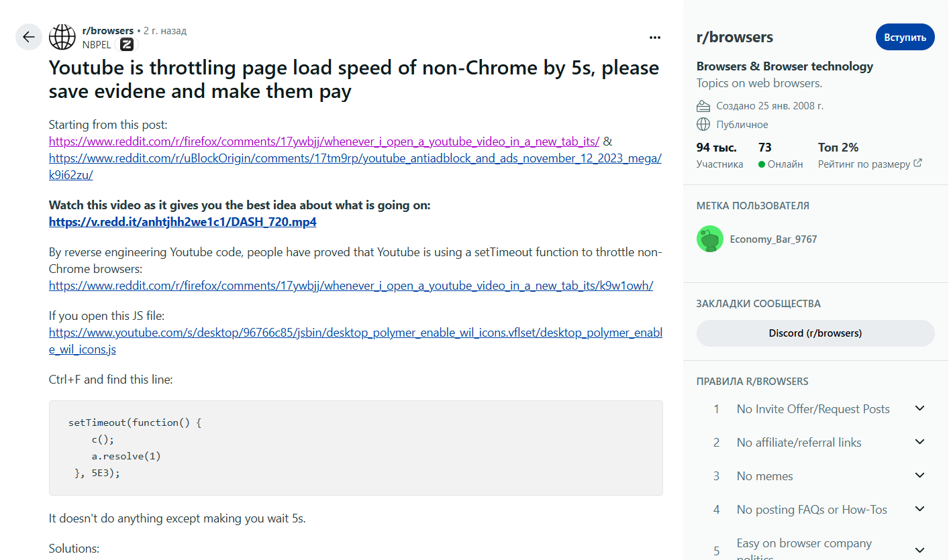The height and width of the screenshot is (560, 951).
Task: Open the r/browsers link in post header
Action: coord(107,31)
